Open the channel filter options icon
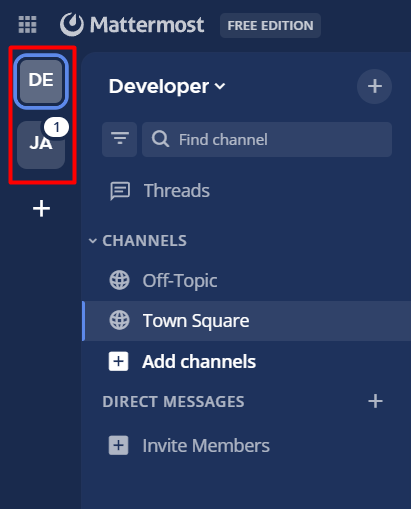The width and height of the screenshot is (411, 509). [120, 139]
